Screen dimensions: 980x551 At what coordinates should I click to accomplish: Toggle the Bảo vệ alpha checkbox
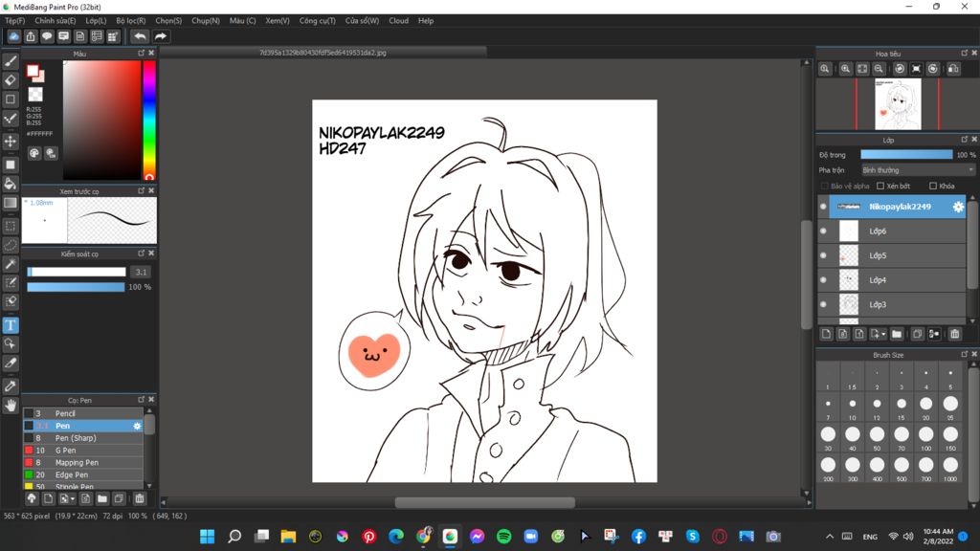[x=824, y=187]
